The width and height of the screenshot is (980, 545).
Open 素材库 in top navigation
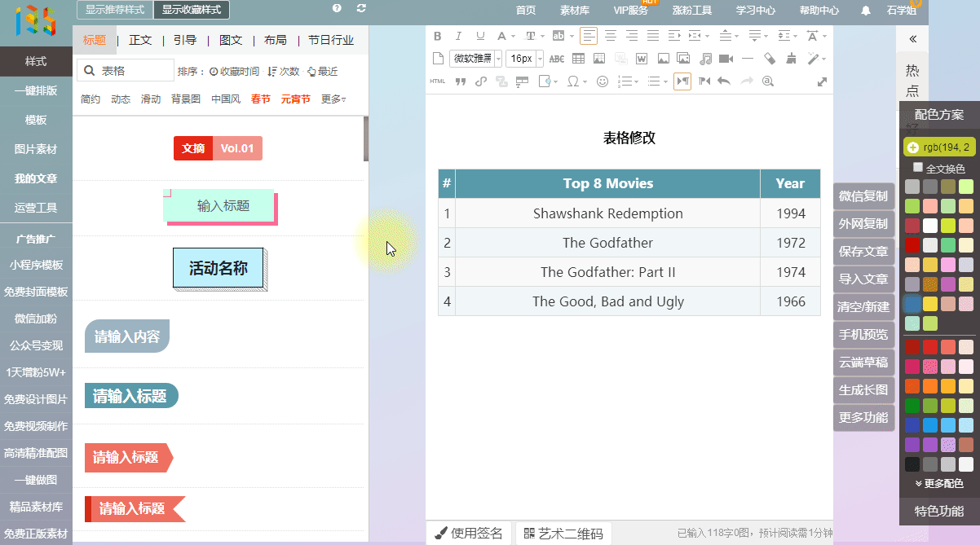pos(575,11)
